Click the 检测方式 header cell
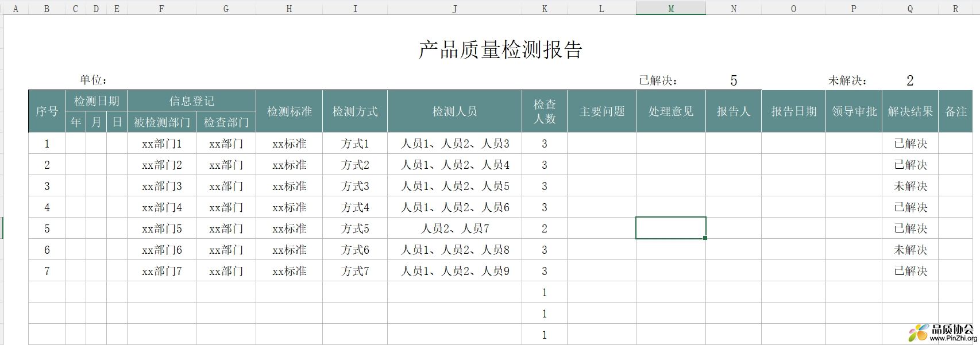Screen dimensions: 980x345 tap(355, 111)
